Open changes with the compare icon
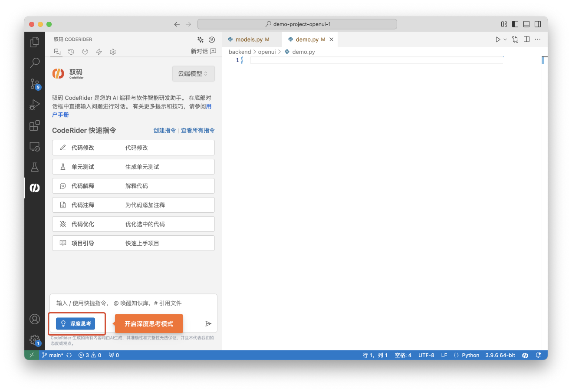The height and width of the screenshot is (392, 572). click(x=515, y=40)
